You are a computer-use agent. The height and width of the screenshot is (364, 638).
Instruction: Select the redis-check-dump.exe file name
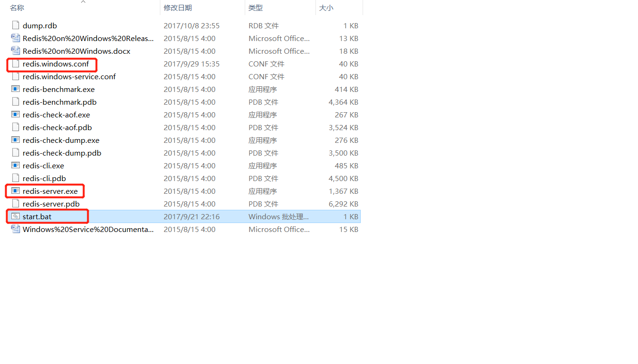point(61,140)
